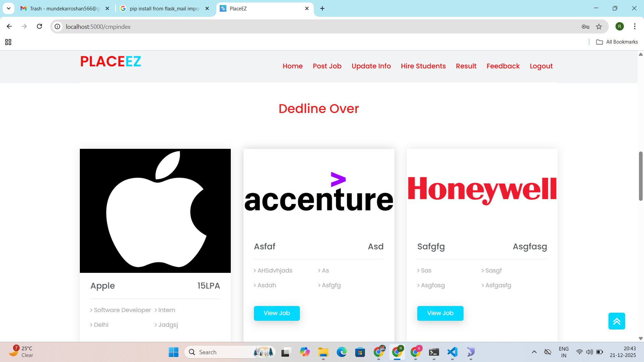Open Chrome three-dot menu
The height and width of the screenshot is (362, 644).
click(x=635, y=26)
